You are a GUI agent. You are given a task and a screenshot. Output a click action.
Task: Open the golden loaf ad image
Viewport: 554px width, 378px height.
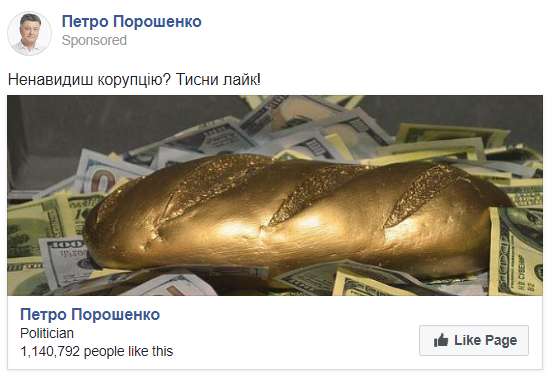tap(275, 195)
